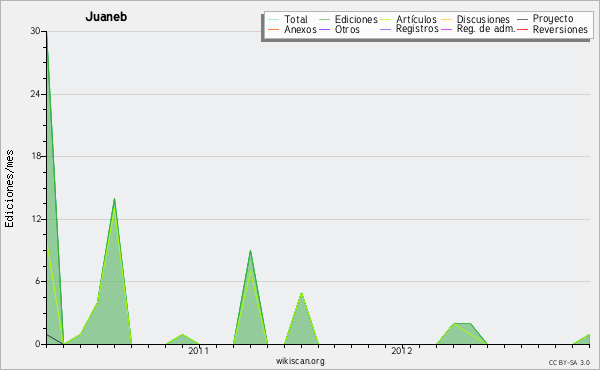This screenshot has width=600, height=370.
Task: Click the 0 y-axis value
Action: click(x=38, y=344)
